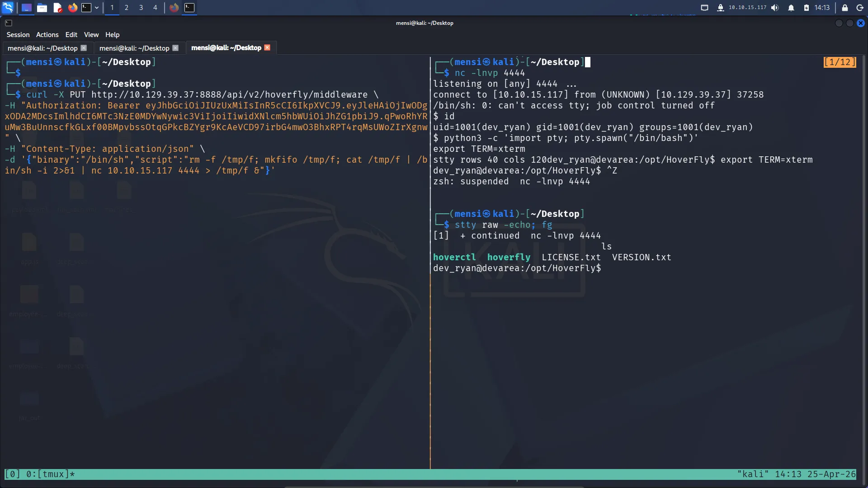Open the Session menu

coord(18,35)
